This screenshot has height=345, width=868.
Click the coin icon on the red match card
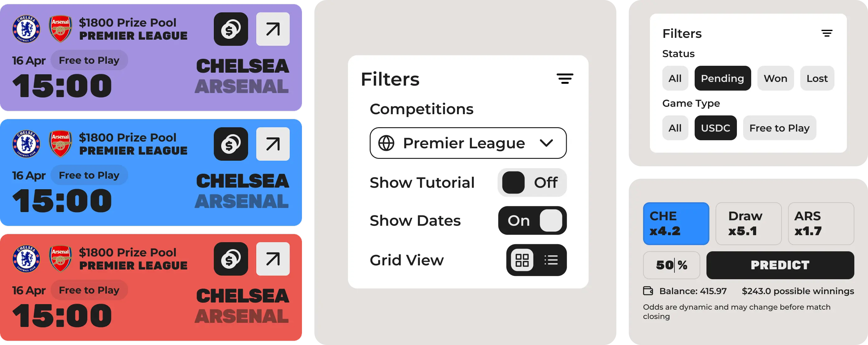tap(231, 259)
